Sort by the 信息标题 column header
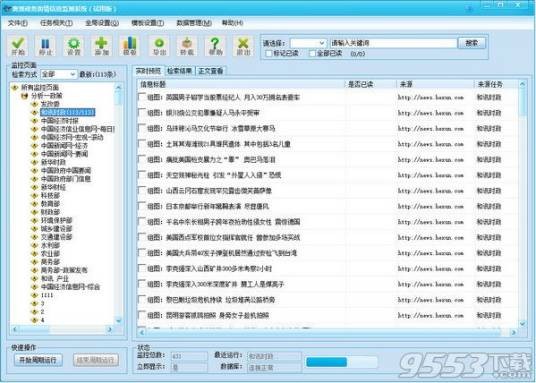Screen dimensions: 536x383 click(x=241, y=84)
